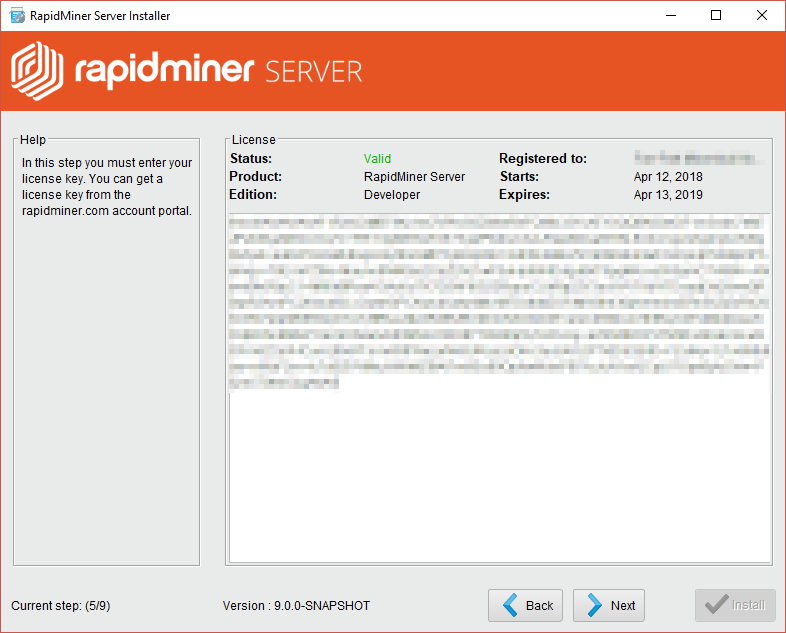
Task: Click inside the license key text area
Action: click(500, 470)
